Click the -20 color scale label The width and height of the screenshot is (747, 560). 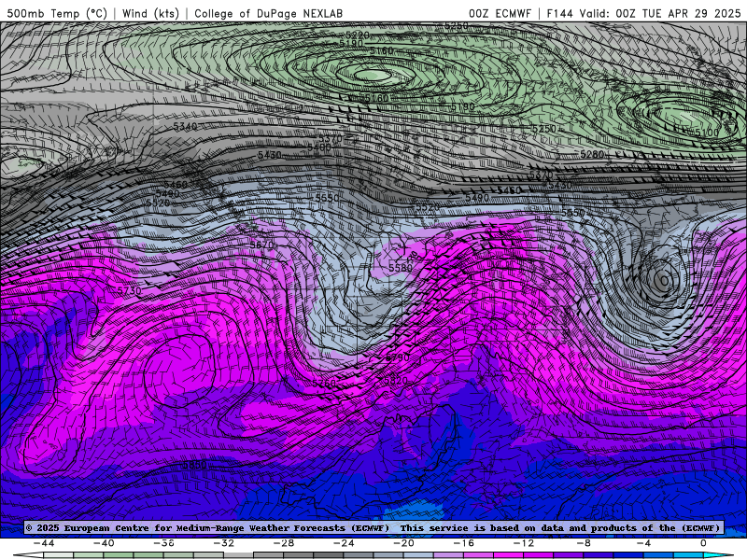tap(404, 543)
